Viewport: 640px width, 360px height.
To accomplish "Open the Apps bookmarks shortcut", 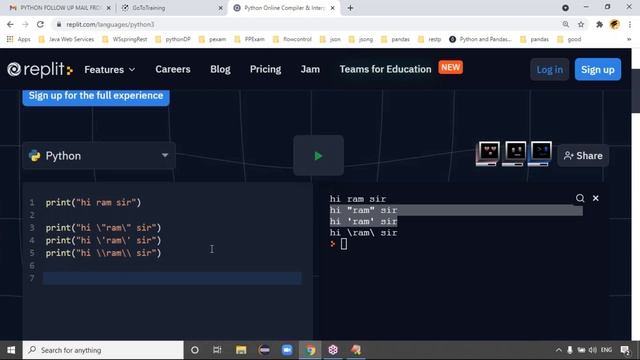I will tap(19, 39).
